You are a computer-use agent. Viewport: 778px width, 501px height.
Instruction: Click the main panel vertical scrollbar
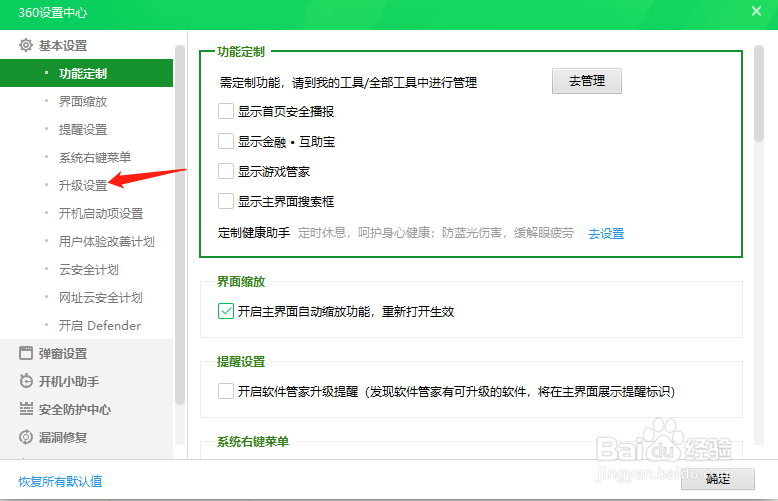pyautogui.click(x=759, y=93)
